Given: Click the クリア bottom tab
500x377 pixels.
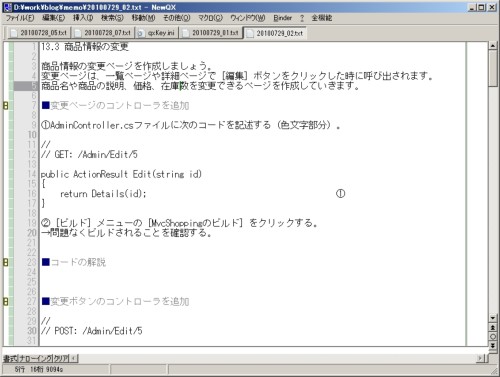Looking at the screenshot, I should pos(62,359).
